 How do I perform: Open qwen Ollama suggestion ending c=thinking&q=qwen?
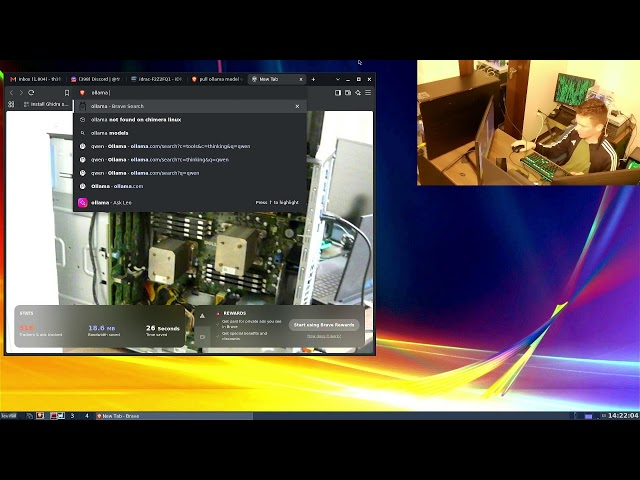click(x=190, y=160)
